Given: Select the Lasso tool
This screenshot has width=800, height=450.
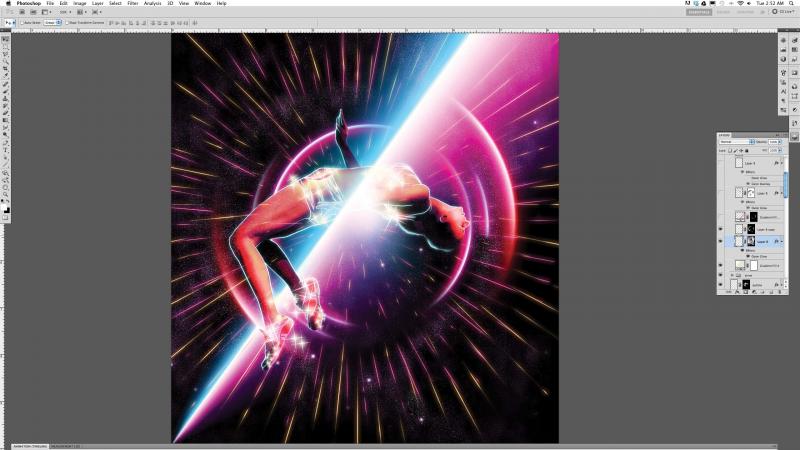Looking at the screenshot, I should 6,55.
